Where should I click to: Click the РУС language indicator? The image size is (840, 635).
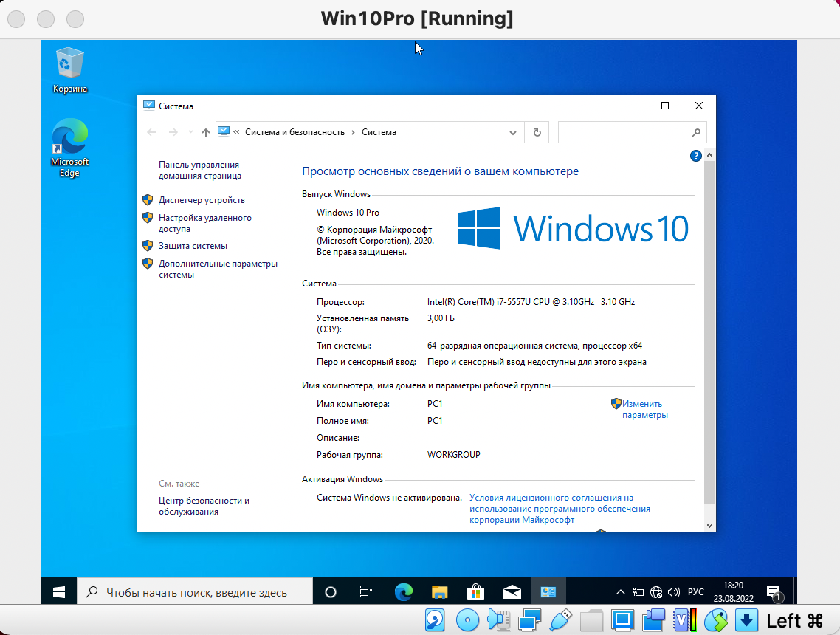tap(696, 591)
